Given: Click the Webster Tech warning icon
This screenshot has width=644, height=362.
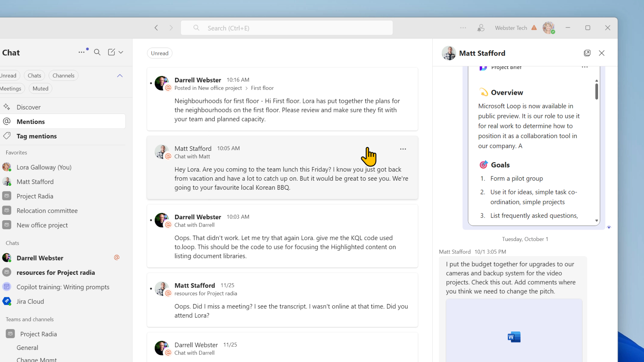Looking at the screenshot, I should pyautogui.click(x=534, y=28).
